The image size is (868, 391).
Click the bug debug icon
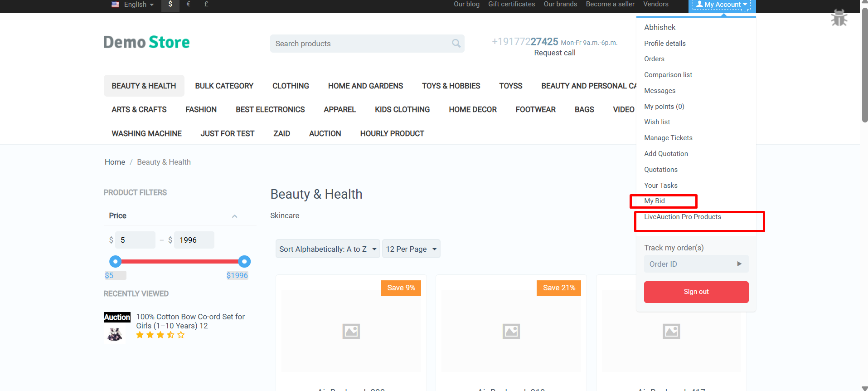click(839, 18)
